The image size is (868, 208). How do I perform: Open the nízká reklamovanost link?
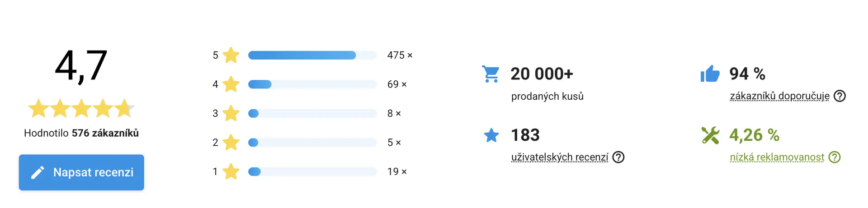click(777, 157)
